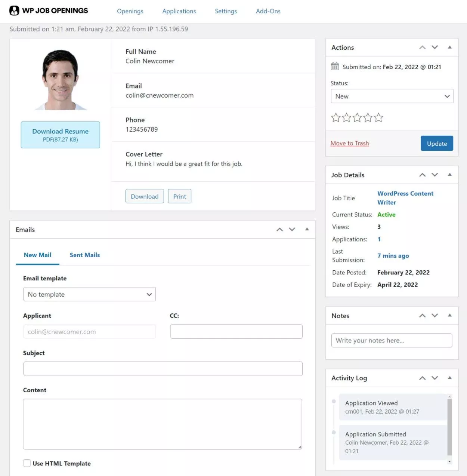The image size is (467, 476).
Task: Open the Email template dropdown
Action: (90, 294)
